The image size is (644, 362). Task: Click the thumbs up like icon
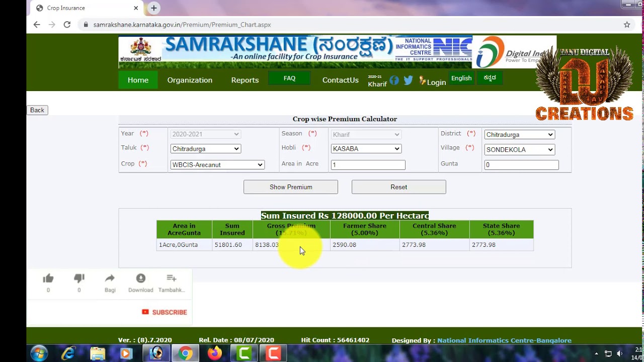coord(48,279)
